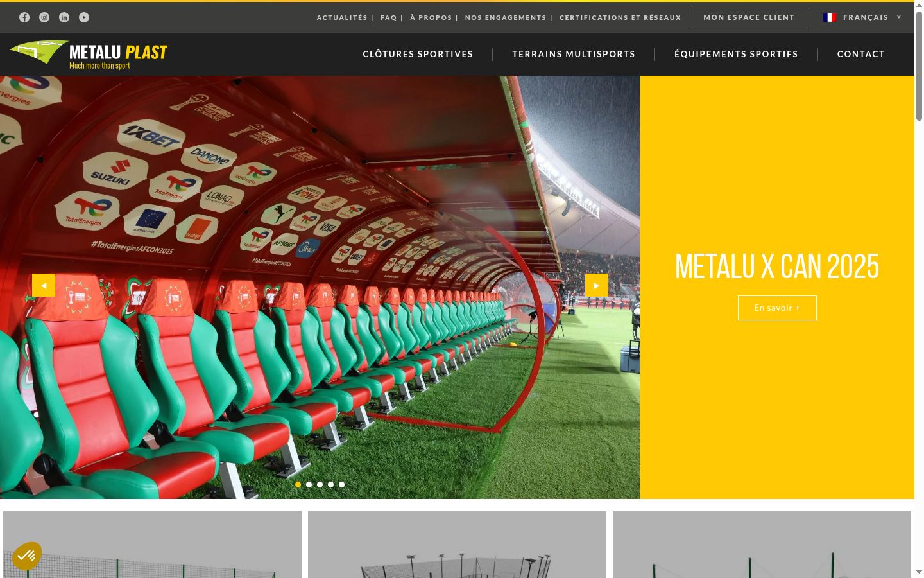Open the right net equipment thumbnail
The height and width of the screenshot is (578, 924).
click(x=762, y=544)
